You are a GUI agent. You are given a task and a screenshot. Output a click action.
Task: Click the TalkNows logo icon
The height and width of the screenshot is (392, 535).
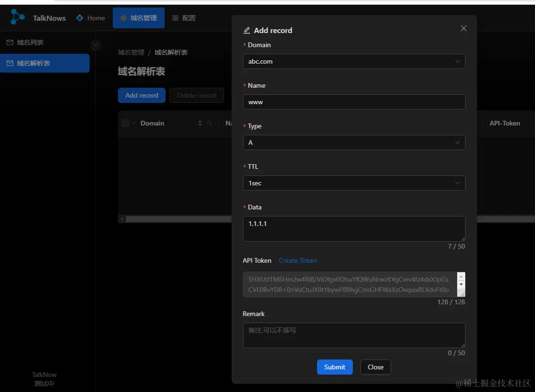click(17, 17)
